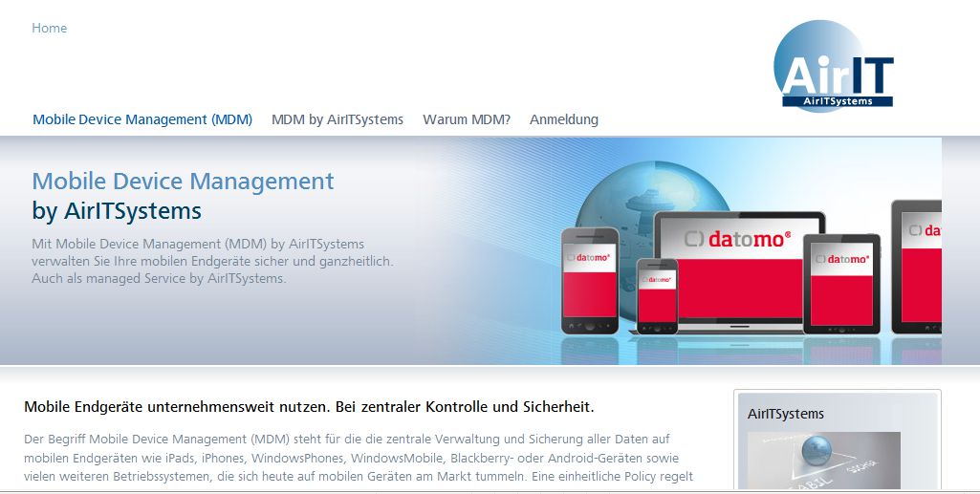Click the banner subtitle by AirITSystems
This screenshot has height=494, width=980.
click(x=117, y=210)
